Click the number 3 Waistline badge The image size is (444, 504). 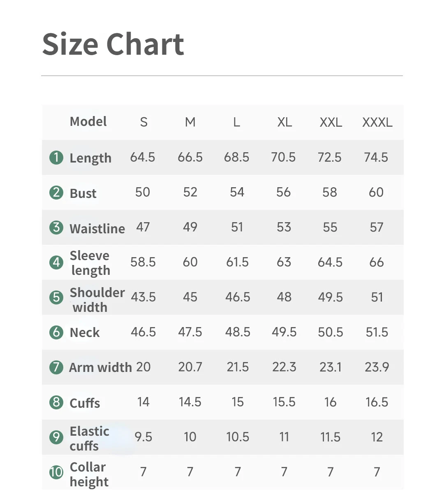(56, 228)
